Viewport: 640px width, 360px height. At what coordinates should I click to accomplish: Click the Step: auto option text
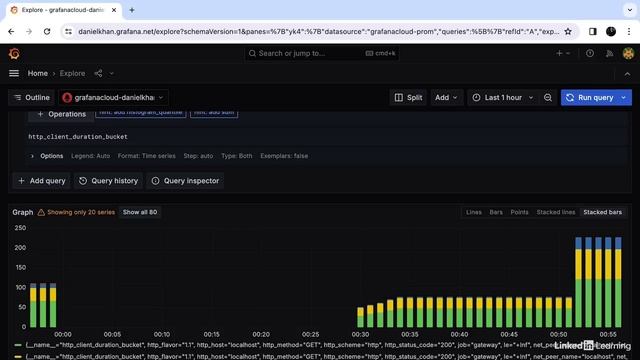point(198,156)
